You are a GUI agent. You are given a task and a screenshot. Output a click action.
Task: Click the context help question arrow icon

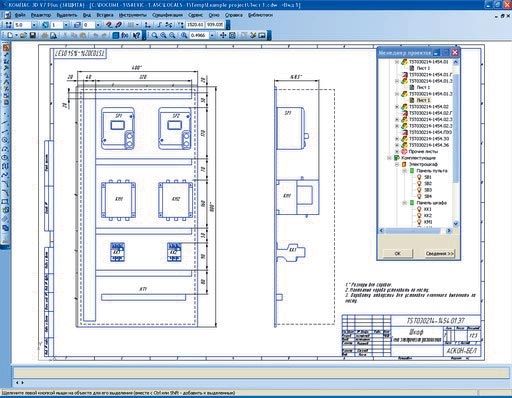(136, 35)
